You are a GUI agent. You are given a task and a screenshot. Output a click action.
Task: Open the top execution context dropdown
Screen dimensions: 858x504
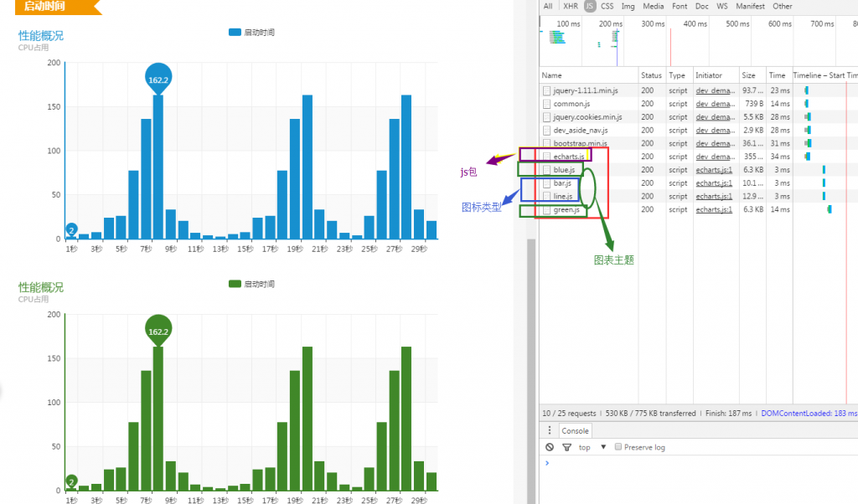pos(590,447)
